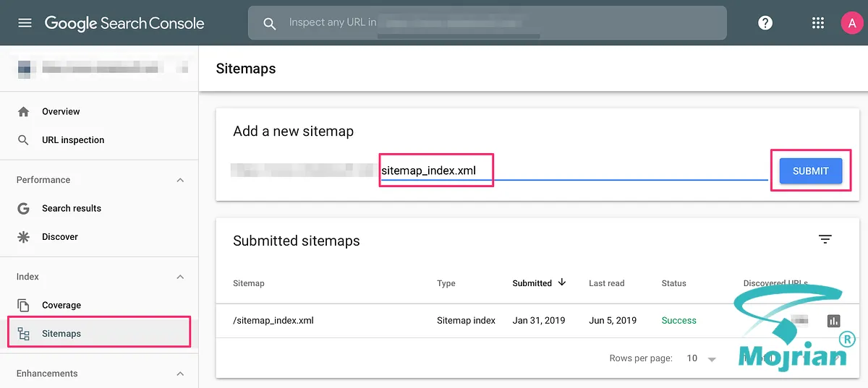Sort by the Submitted column arrow

(561, 283)
